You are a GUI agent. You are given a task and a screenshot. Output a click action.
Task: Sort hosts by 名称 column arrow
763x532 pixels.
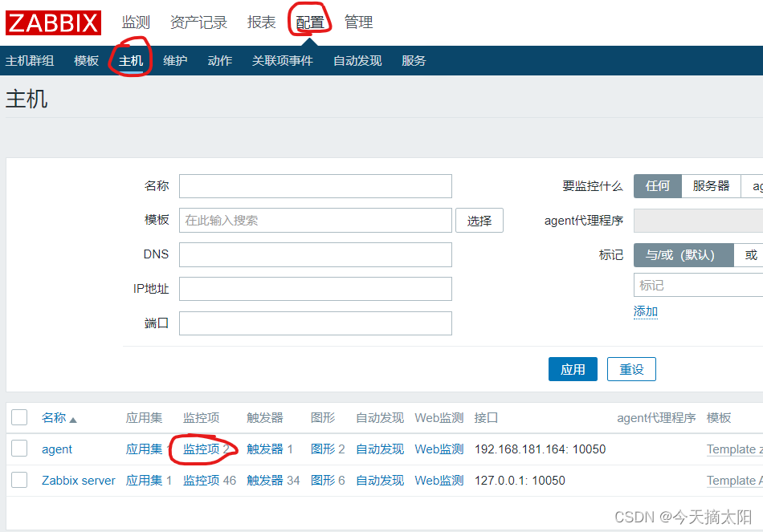point(73,420)
